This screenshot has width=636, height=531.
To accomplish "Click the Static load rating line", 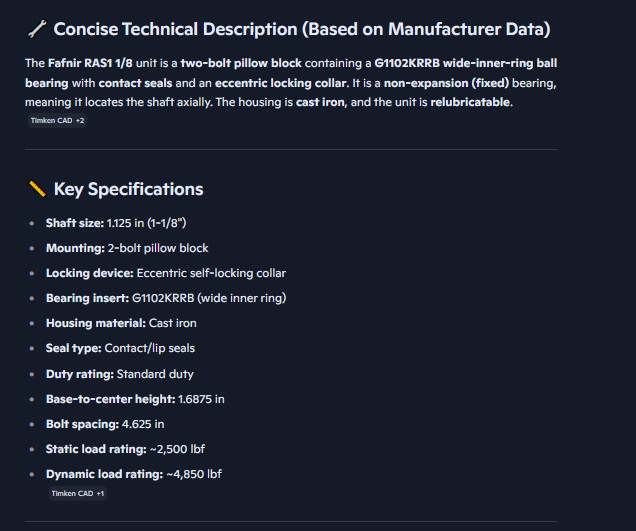I will [x=125, y=449].
